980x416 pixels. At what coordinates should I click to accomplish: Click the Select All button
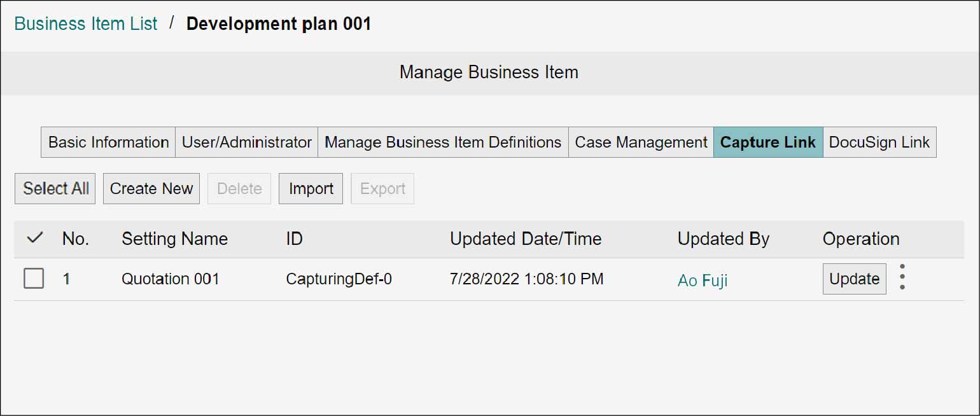55,188
